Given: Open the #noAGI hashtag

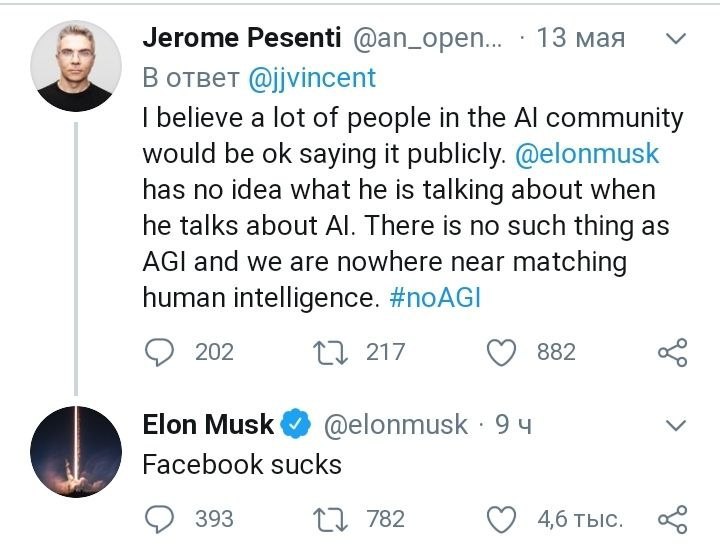Looking at the screenshot, I should click(434, 298).
